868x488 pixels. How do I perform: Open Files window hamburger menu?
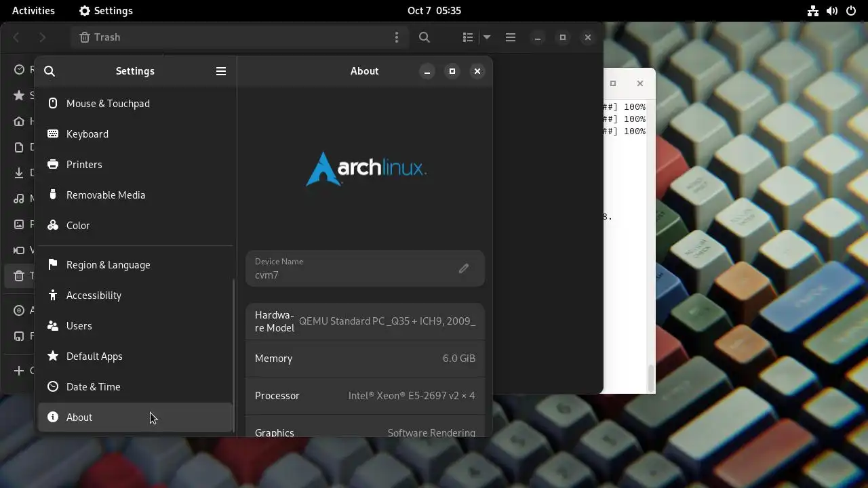511,37
